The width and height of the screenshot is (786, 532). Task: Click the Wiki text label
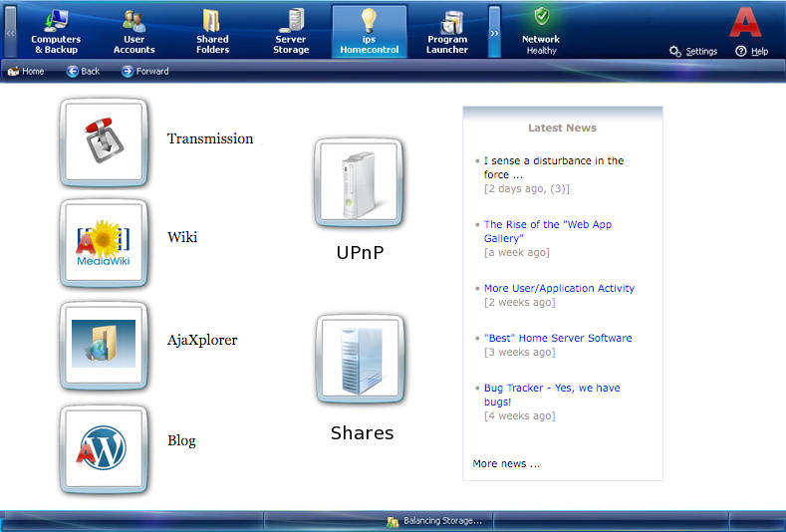(182, 237)
